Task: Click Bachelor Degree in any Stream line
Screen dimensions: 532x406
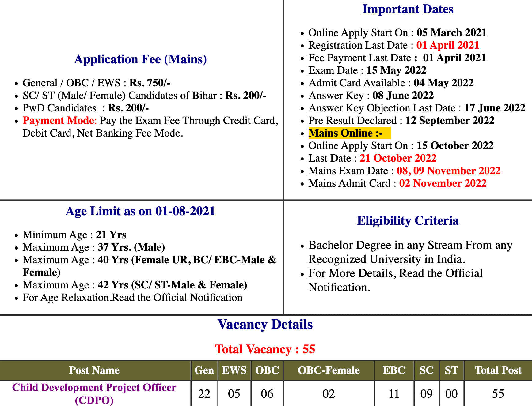Action: pos(410,252)
